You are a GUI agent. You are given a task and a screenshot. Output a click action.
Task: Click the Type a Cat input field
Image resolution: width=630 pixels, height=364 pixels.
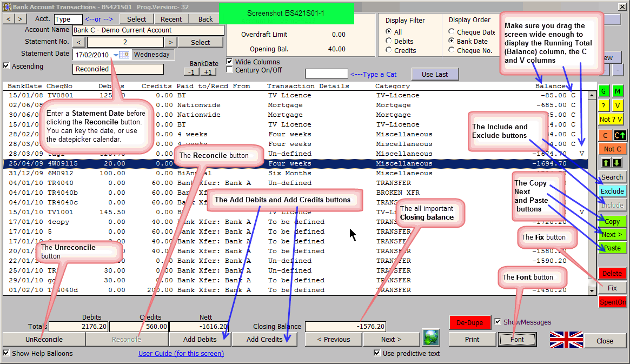326,74
